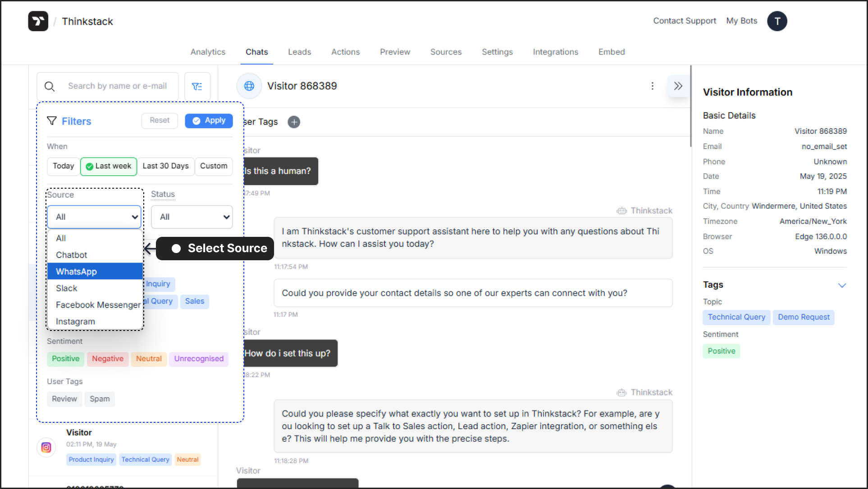Switch to the Analytics tab
Viewport: 868px width, 489px height.
pos(208,52)
